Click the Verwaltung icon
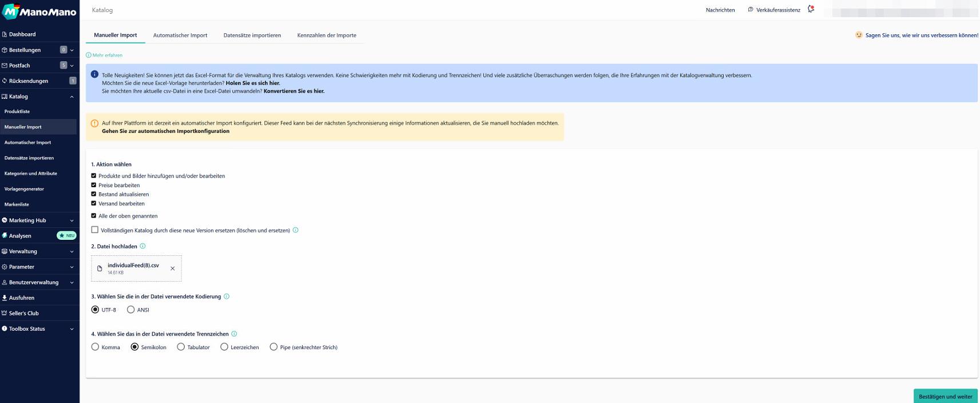 5,251
